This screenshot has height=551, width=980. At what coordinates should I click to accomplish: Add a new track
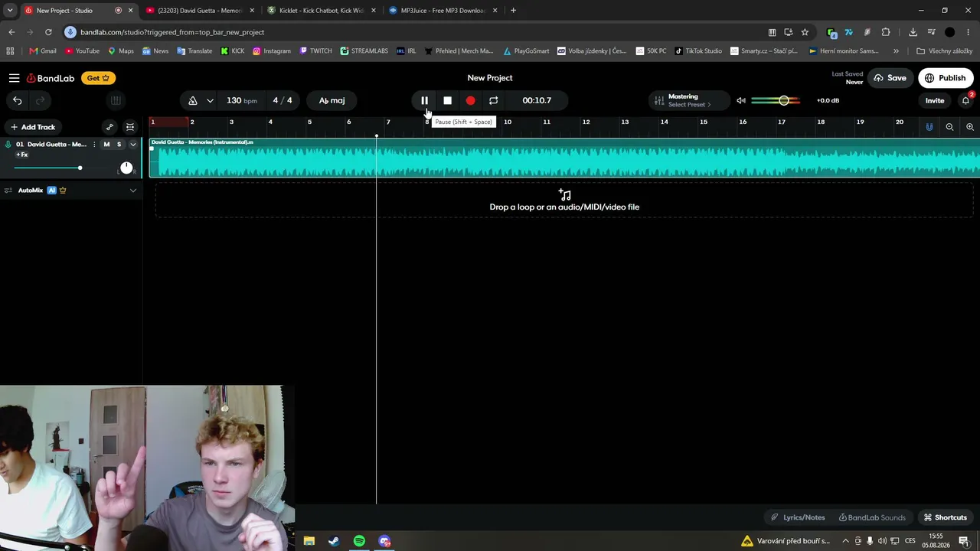point(33,127)
